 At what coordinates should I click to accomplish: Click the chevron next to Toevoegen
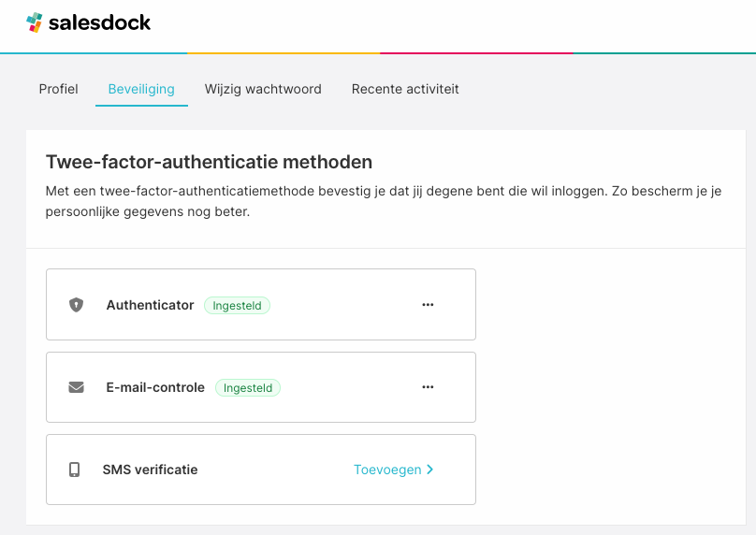(430, 470)
